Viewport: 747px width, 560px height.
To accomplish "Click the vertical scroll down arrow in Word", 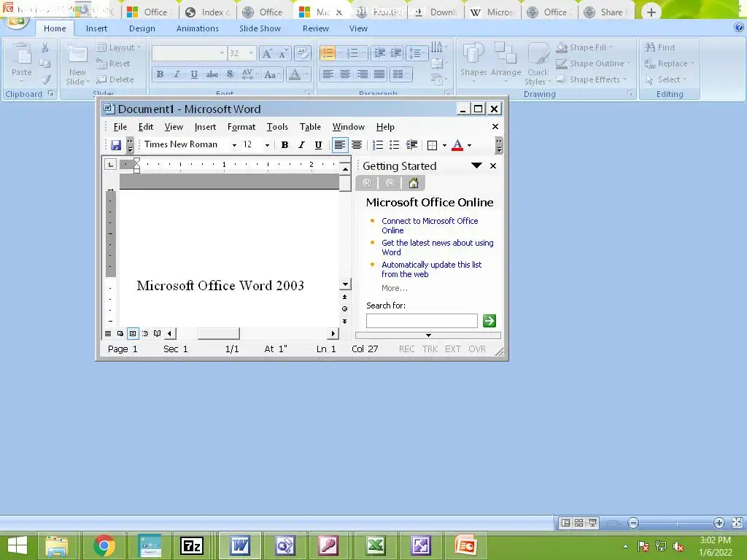I will pos(345,284).
